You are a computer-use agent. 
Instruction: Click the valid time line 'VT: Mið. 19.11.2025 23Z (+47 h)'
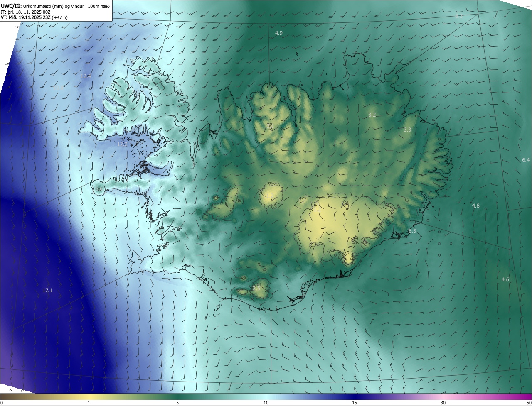tap(34, 17)
